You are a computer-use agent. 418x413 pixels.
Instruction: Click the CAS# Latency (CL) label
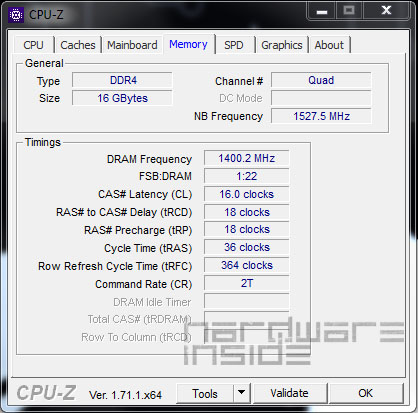(145, 194)
